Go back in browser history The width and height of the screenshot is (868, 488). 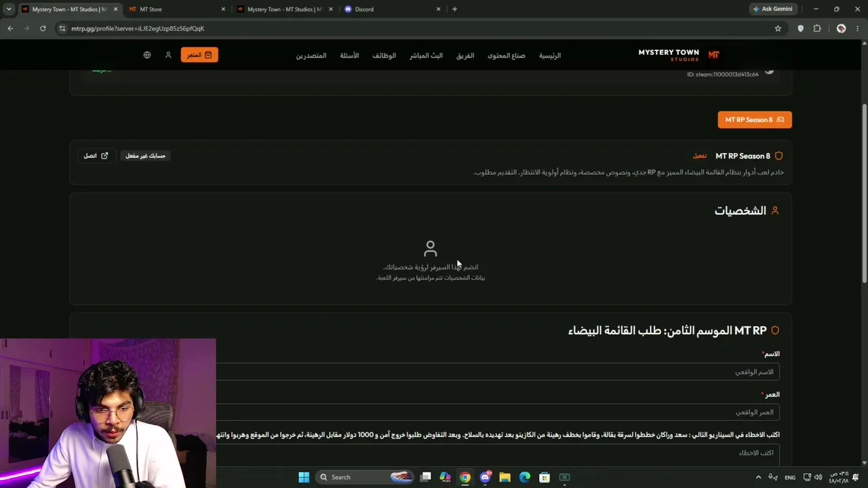pyautogui.click(x=10, y=28)
